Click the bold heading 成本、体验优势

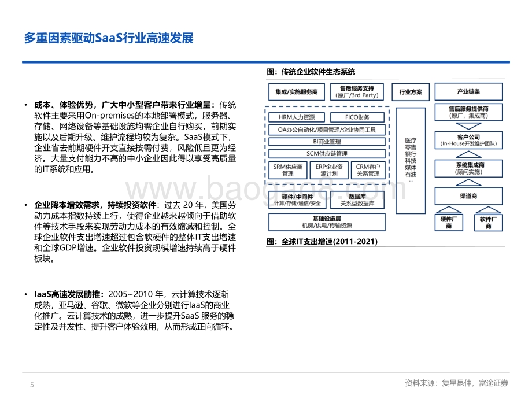pos(64,105)
